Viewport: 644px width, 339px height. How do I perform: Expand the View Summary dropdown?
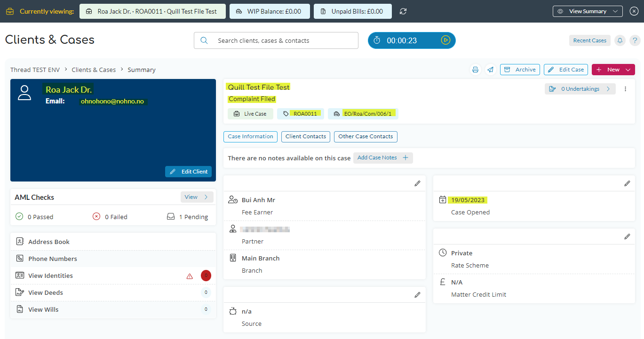[x=588, y=11]
